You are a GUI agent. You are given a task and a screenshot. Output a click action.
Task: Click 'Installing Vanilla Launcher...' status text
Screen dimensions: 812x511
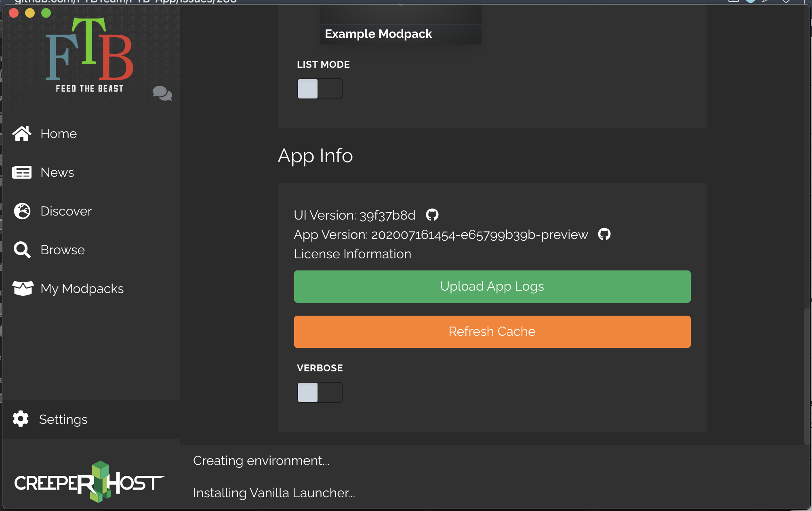tap(274, 493)
